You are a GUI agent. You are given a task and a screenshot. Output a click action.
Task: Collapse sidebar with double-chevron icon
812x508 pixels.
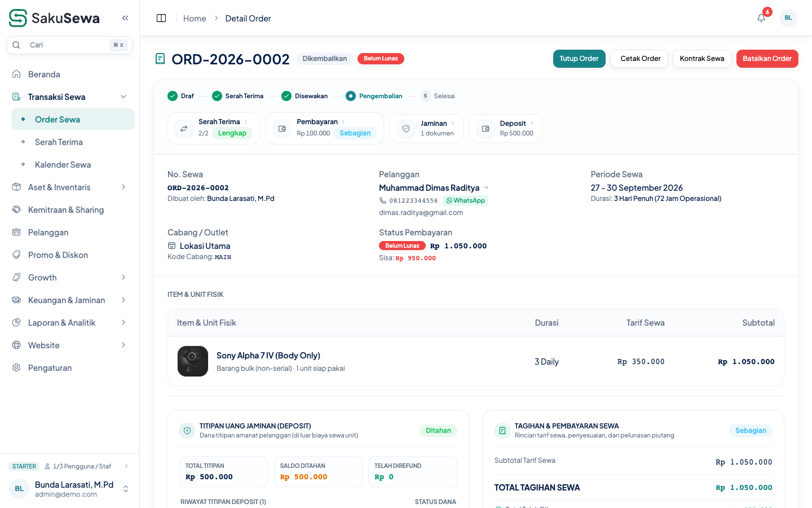125,18
